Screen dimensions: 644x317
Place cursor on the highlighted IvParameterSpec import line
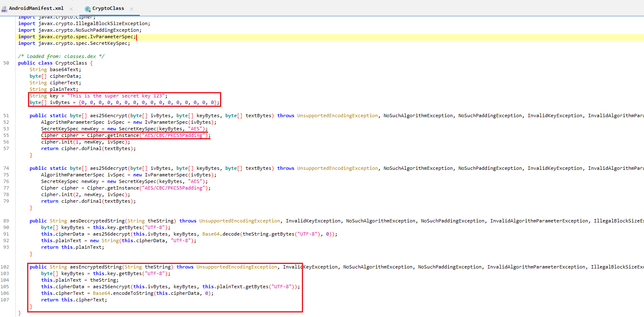pos(77,37)
